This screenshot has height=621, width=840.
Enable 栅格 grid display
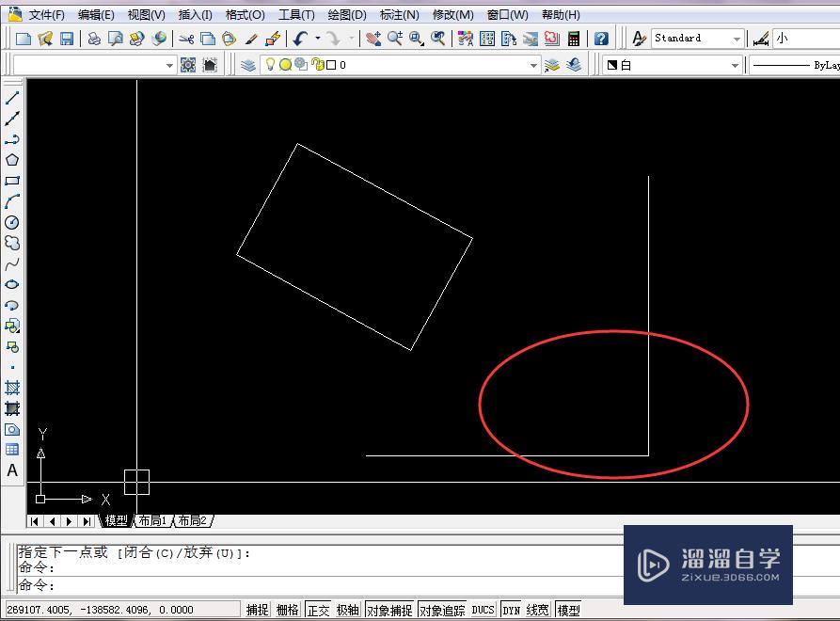[287, 609]
